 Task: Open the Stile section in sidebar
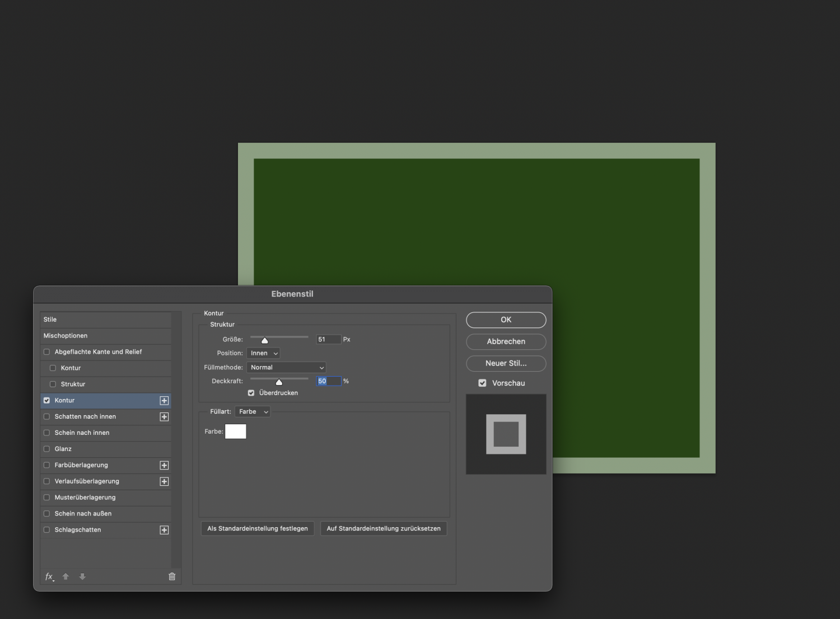[50, 320]
